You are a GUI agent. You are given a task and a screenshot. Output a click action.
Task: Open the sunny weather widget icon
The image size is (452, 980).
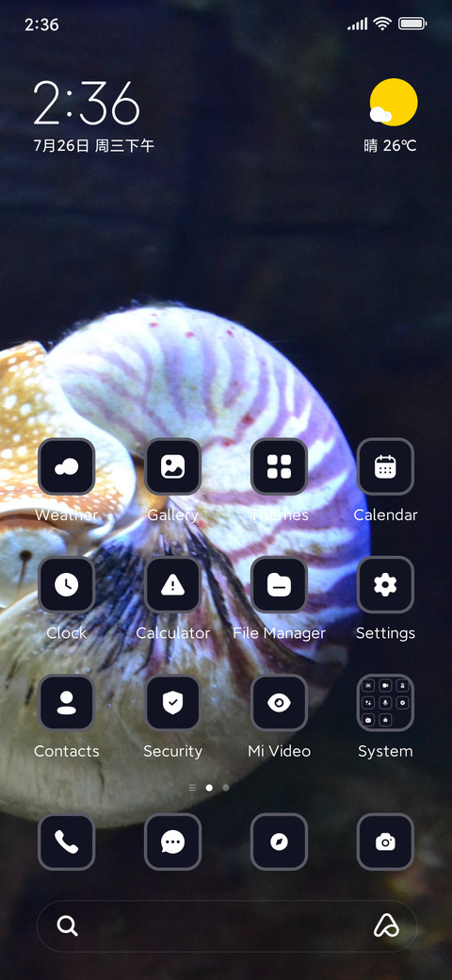pos(394,102)
